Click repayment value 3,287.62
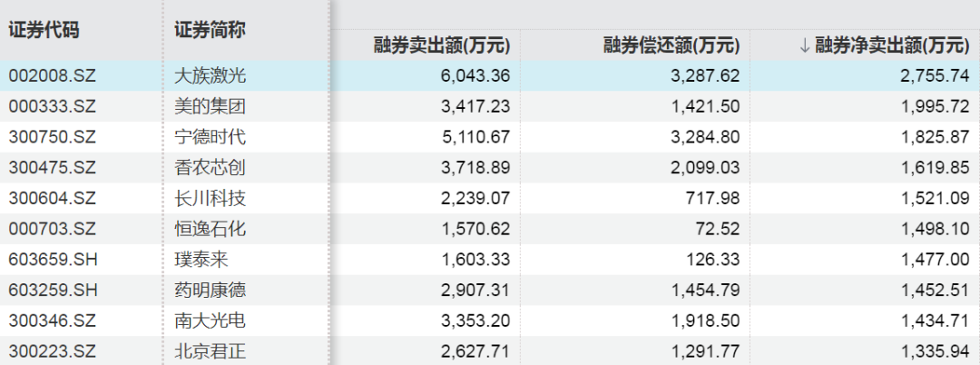Viewport: 980px width, 365px height. pyautogui.click(x=705, y=76)
